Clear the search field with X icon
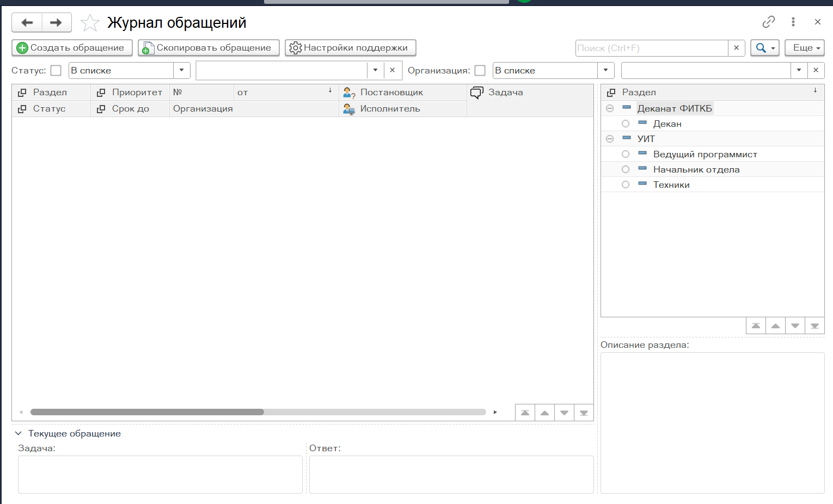This screenshot has height=504, width=833. [x=736, y=48]
